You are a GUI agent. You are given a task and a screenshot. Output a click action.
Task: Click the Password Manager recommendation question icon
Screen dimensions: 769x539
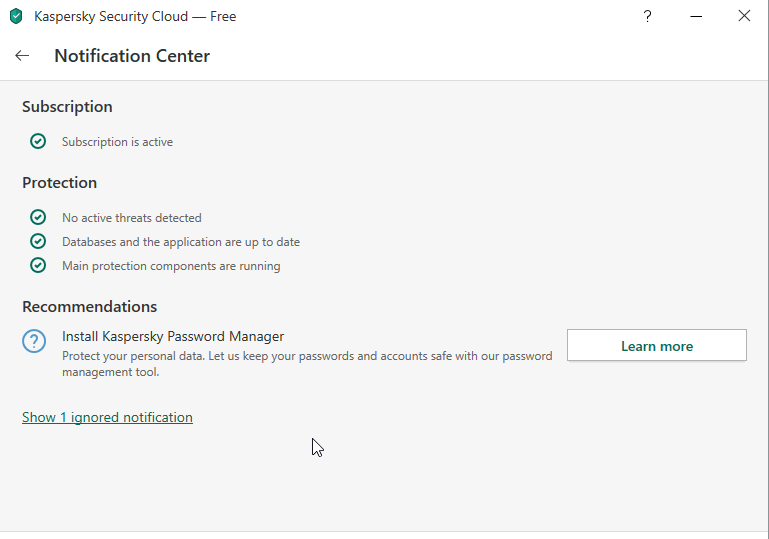34,342
